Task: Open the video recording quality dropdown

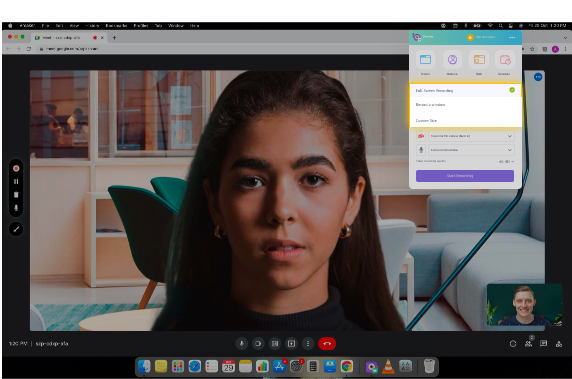Action: tap(507, 161)
